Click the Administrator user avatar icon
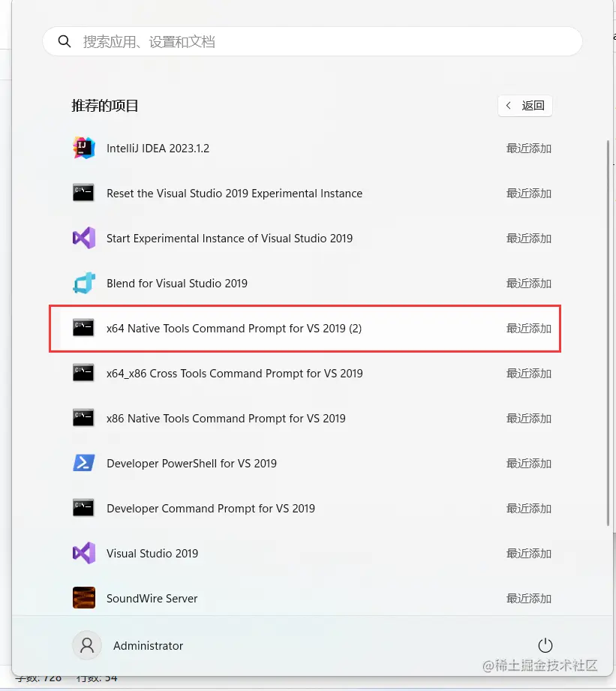The height and width of the screenshot is (691, 616). tap(87, 645)
